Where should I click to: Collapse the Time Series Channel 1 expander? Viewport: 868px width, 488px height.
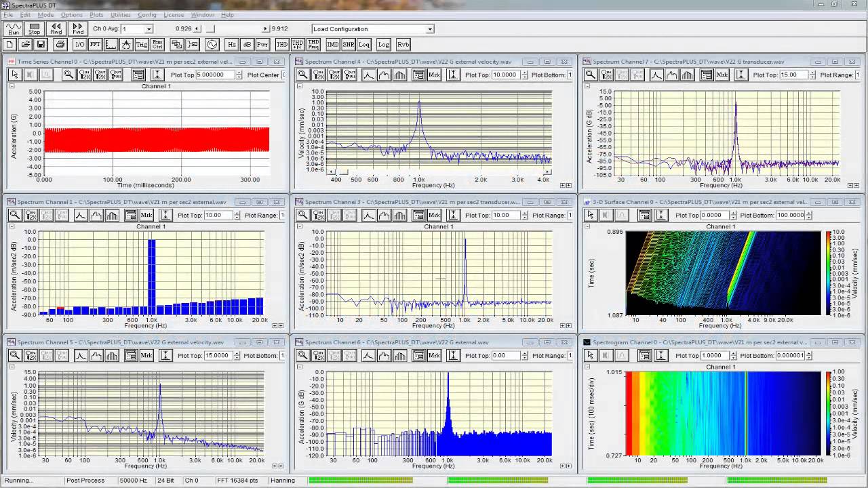(x=12, y=86)
